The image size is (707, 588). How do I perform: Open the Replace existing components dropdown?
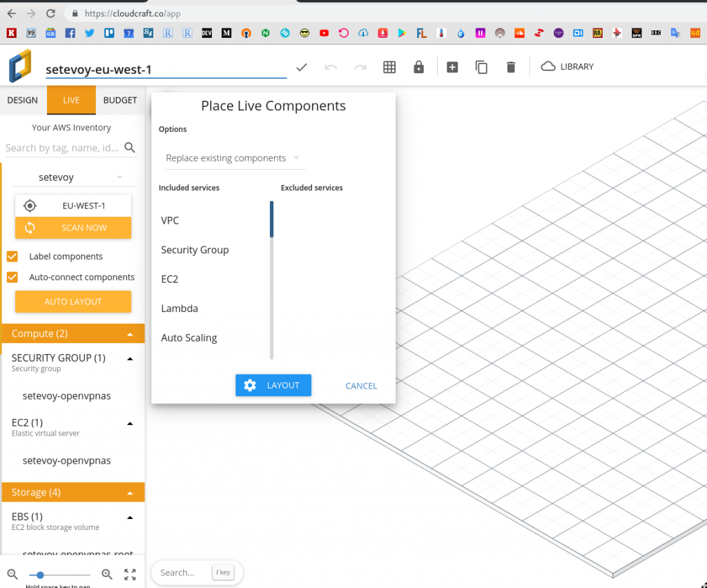coord(233,158)
